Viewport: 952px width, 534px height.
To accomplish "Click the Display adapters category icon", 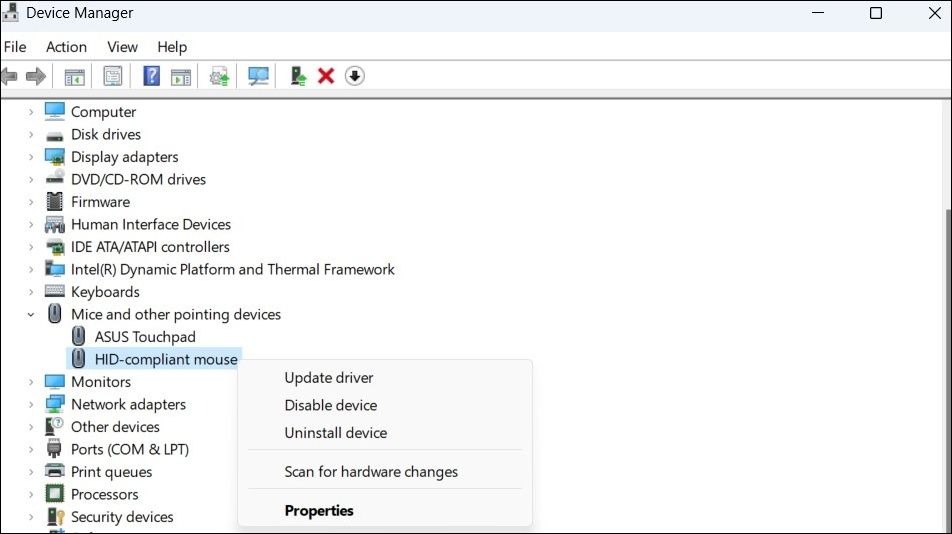I will [x=55, y=157].
